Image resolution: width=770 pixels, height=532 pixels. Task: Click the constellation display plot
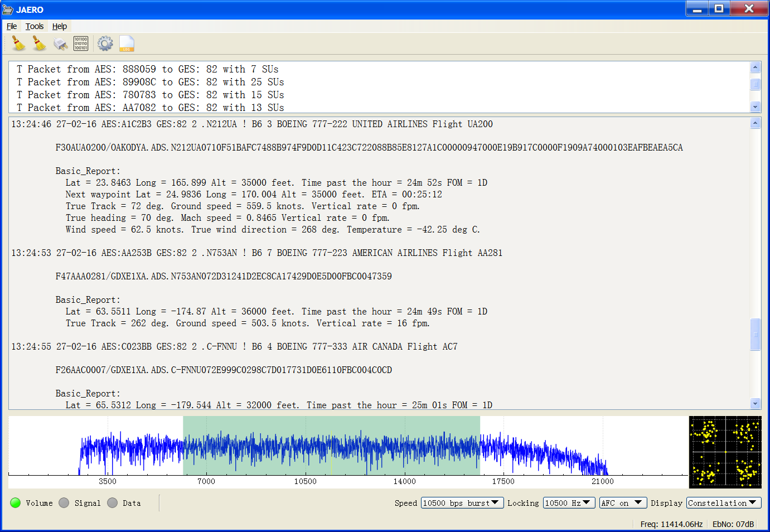point(725,452)
